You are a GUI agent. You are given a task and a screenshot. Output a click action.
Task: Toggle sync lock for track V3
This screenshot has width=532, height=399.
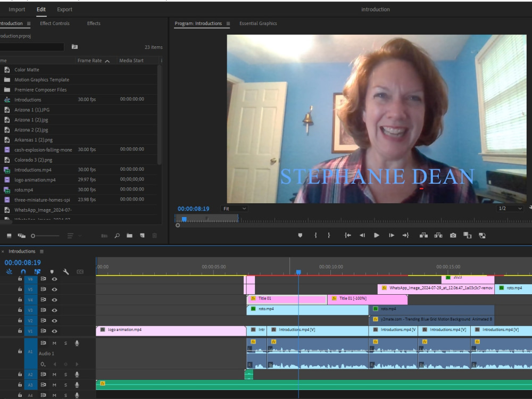pos(43,310)
